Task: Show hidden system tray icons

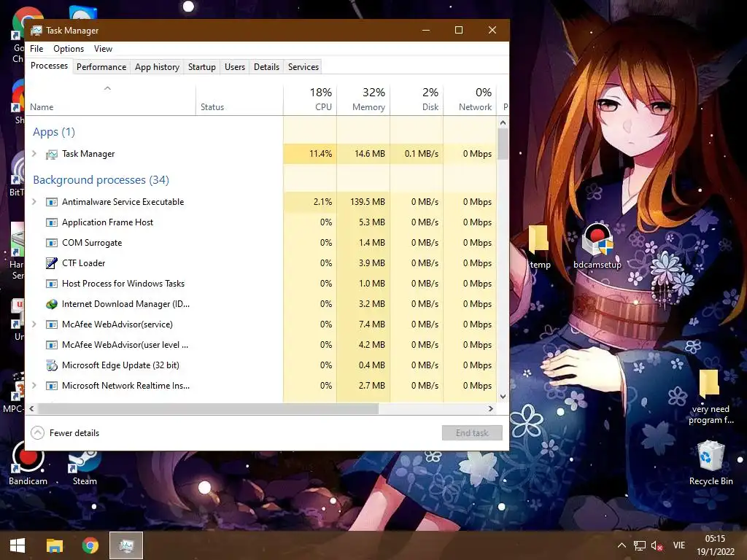Action: [622, 545]
